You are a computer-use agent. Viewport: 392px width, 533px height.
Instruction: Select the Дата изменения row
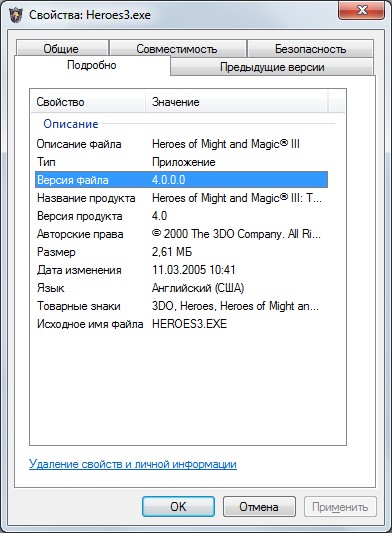pyautogui.click(x=182, y=270)
